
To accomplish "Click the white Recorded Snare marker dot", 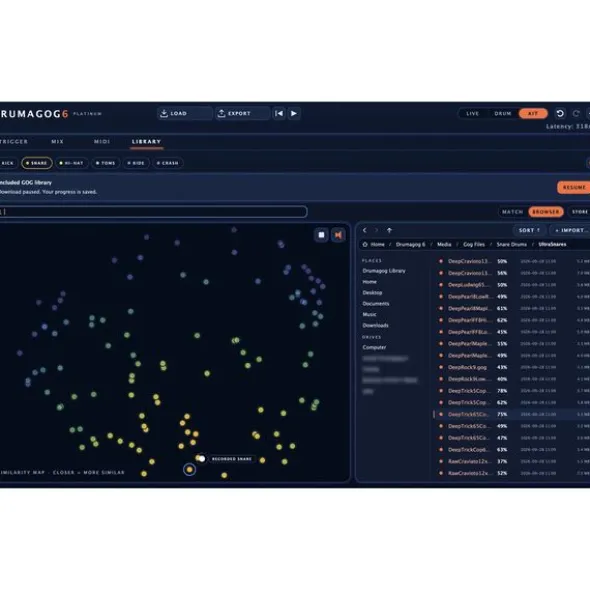I will (202, 459).
